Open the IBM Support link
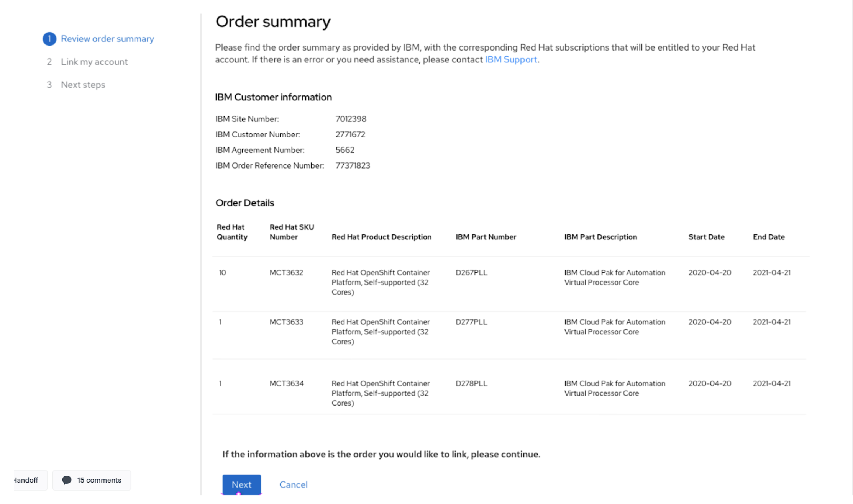Viewport: 853px width, 504px height. click(x=511, y=59)
